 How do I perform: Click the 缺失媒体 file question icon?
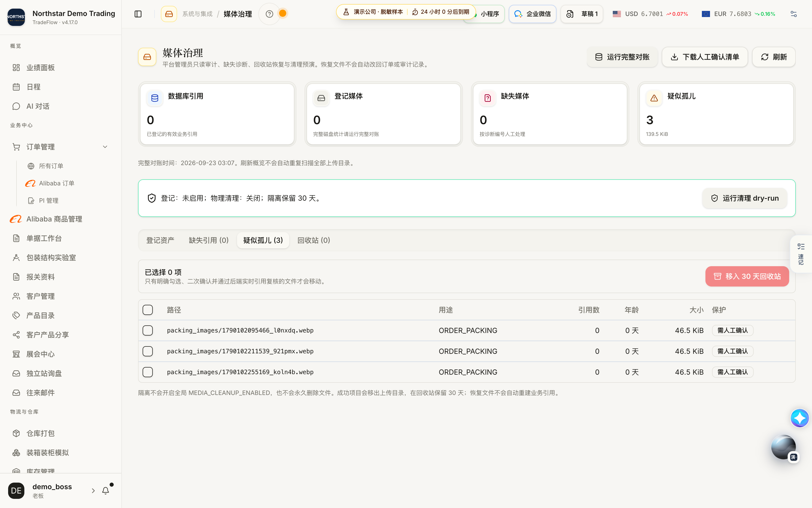click(487, 98)
